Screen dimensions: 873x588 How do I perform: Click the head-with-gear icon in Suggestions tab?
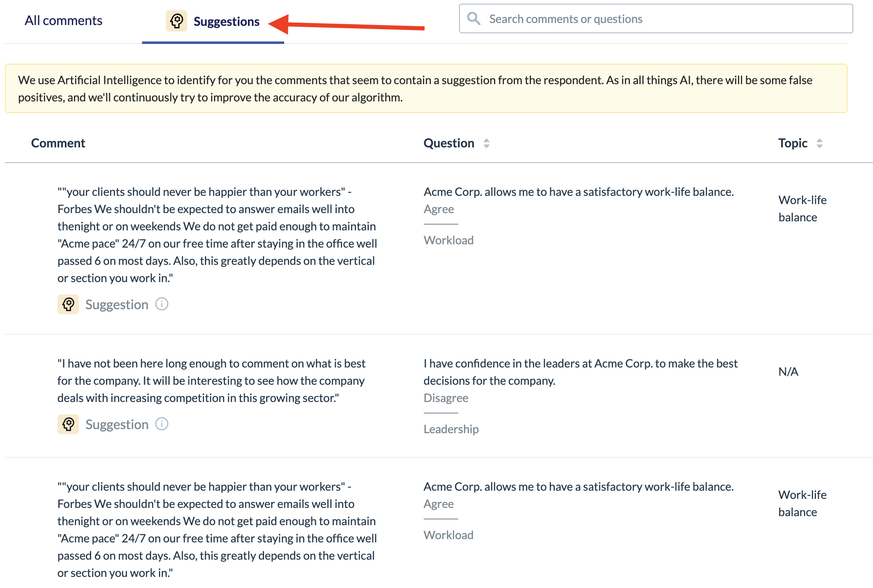click(x=177, y=21)
